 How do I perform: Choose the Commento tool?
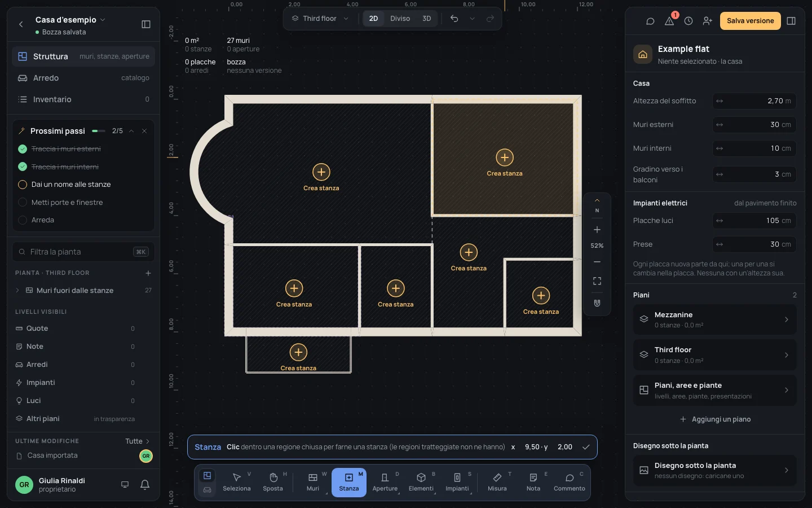[570, 483]
